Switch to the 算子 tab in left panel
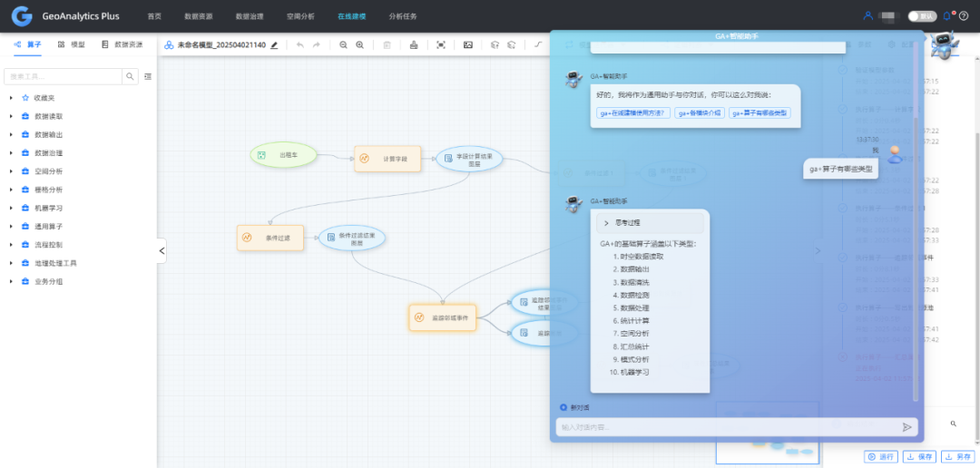The height and width of the screenshot is (468, 980). tap(27, 45)
